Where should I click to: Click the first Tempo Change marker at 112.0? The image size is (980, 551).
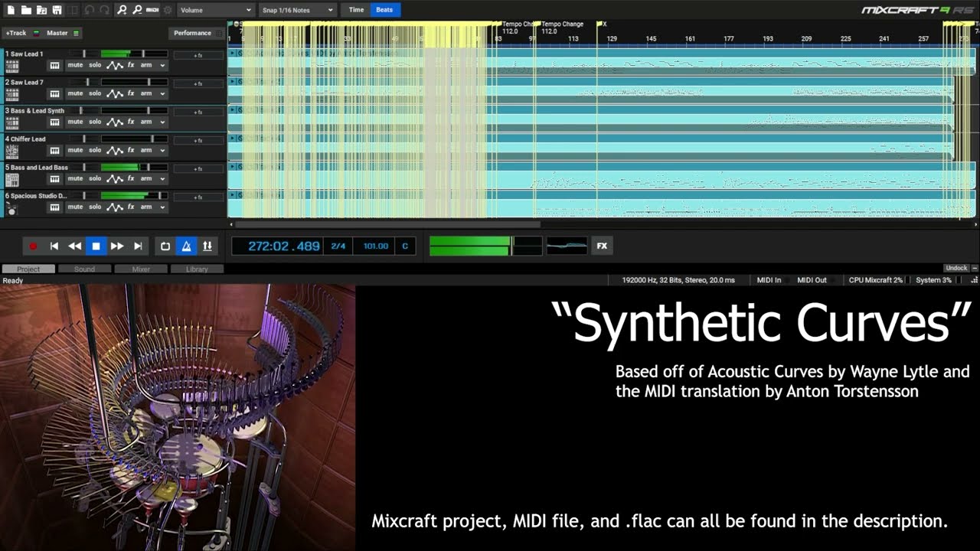point(518,28)
